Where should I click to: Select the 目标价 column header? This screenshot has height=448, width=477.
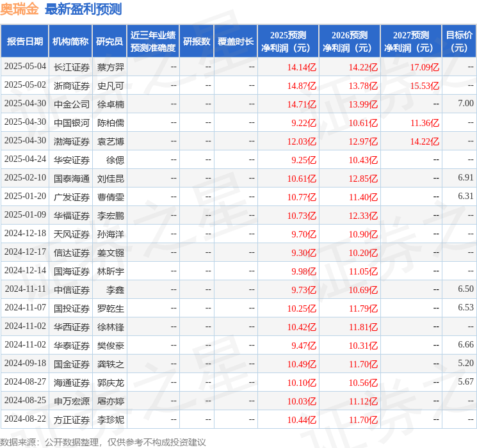pos(459,42)
